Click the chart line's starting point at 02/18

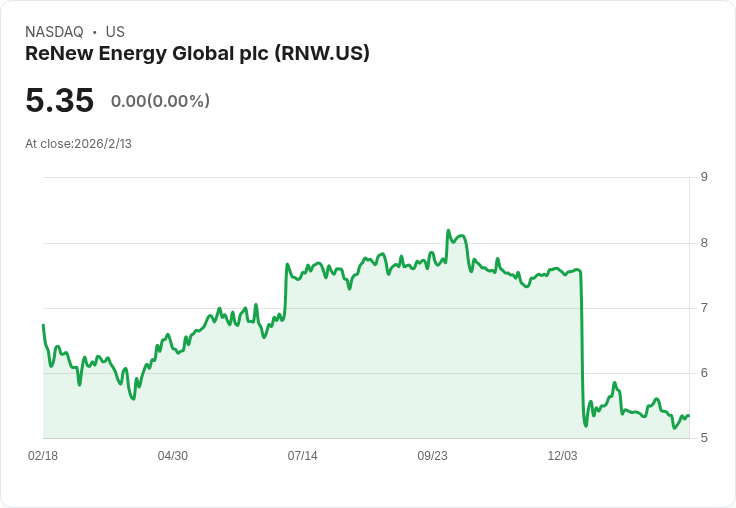pyautogui.click(x=44, y=325)
